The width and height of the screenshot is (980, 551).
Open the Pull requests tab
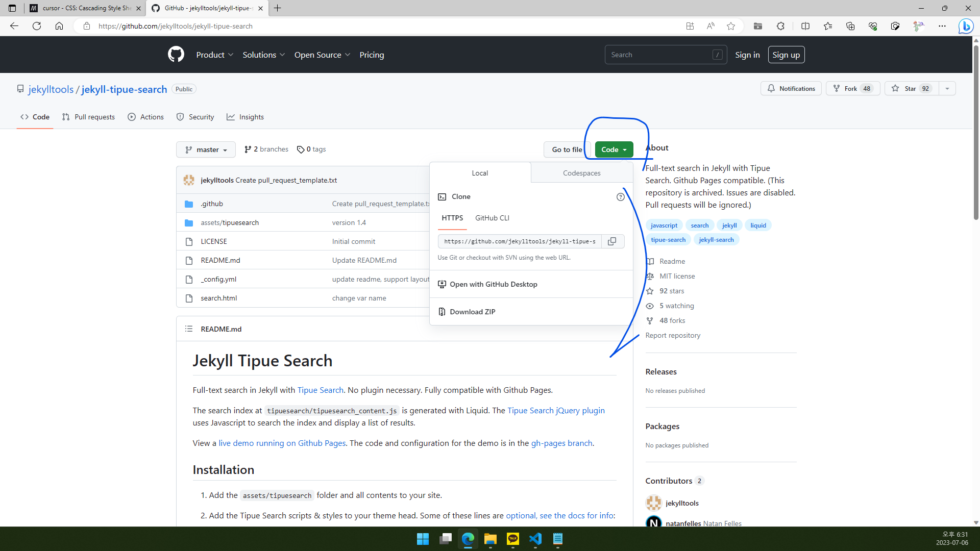click(x=88, y=117)
